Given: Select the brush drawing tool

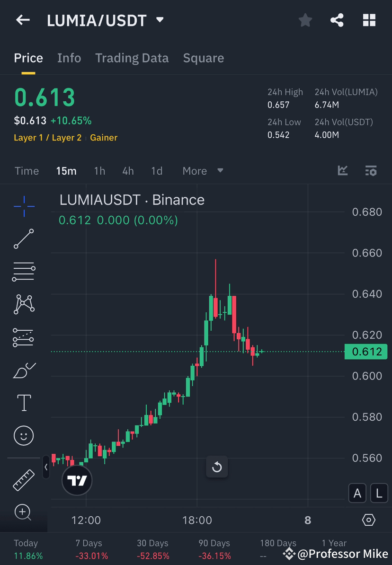Looking at the screenshot, I should click(x=24, y=370).
